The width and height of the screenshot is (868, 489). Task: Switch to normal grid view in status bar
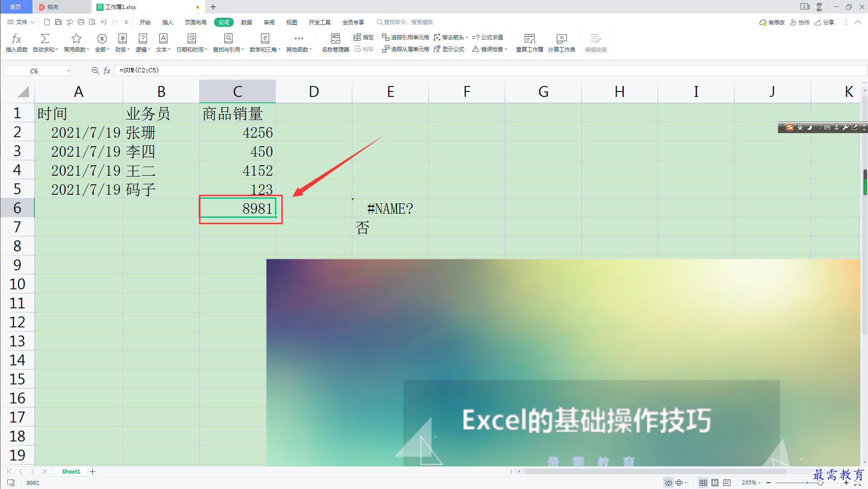[x=703, y=483]
